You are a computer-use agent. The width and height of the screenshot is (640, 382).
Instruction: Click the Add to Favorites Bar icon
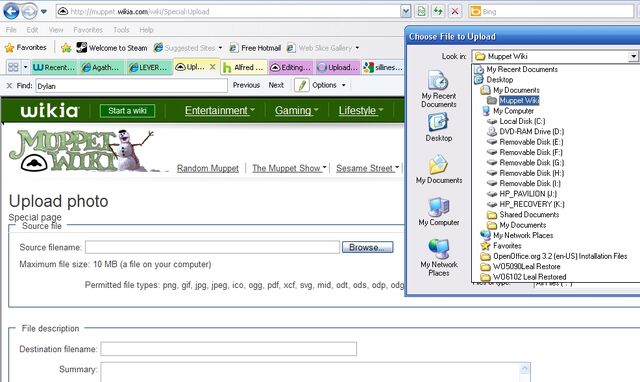[x=66, y=48]
